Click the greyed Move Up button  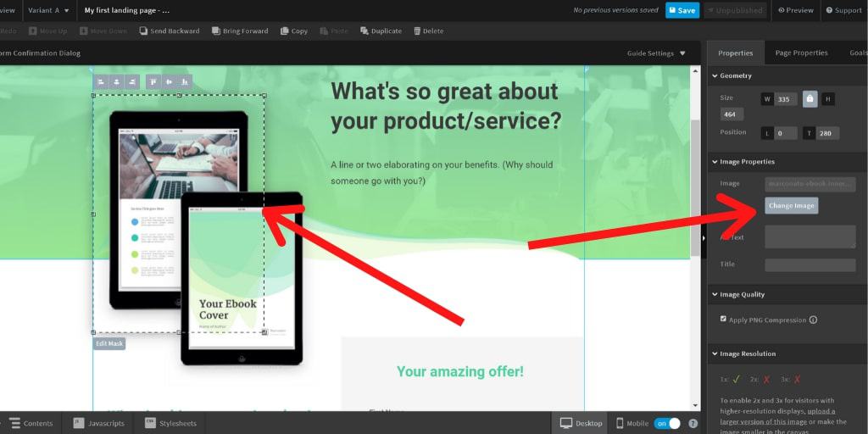point(48,31)
